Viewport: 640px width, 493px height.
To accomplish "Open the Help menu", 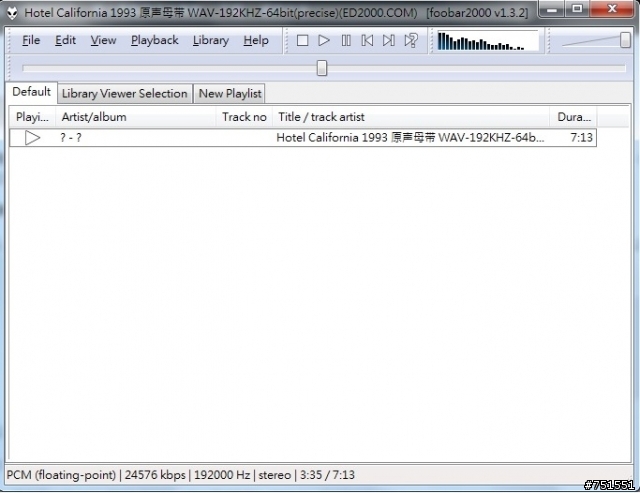I will click(x=256, y=40).
